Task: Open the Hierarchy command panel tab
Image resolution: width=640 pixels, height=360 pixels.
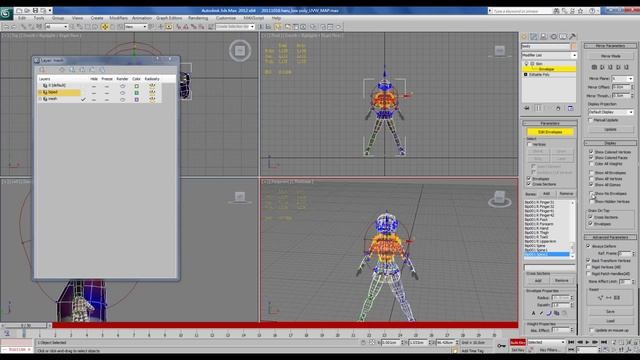Action: click(x=543, y=36)
